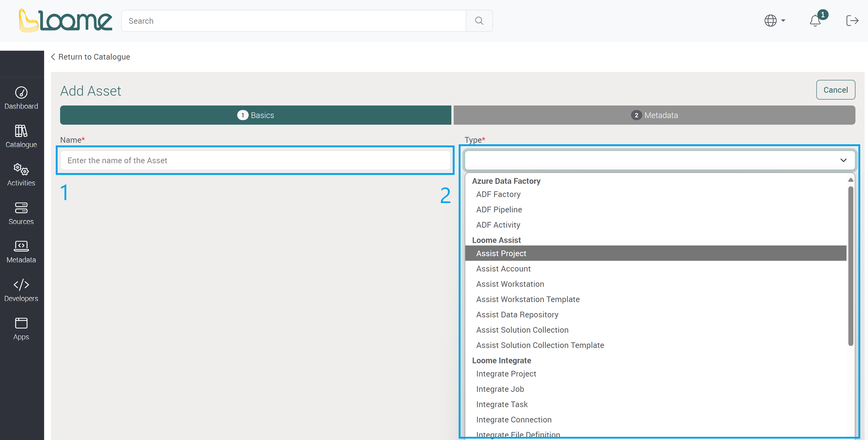Choose Assist Solution Collection option

pyautogui.click(x=656, y=330)
